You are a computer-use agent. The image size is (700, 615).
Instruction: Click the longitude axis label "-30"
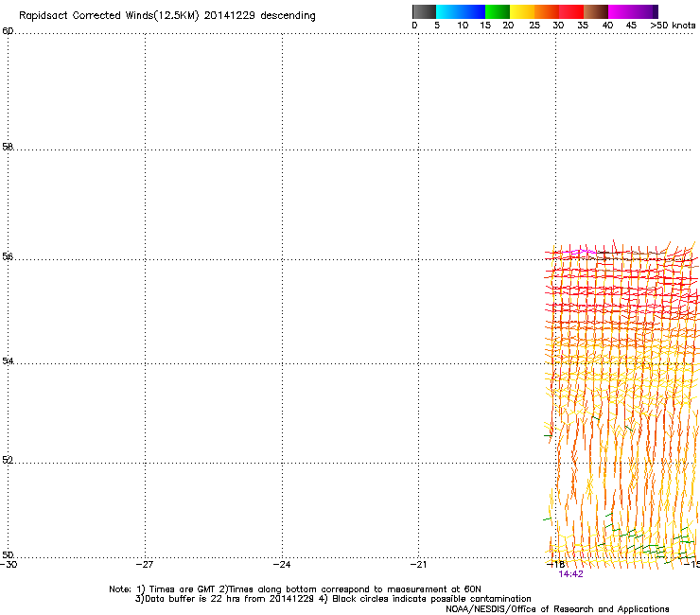click(9, 565)
